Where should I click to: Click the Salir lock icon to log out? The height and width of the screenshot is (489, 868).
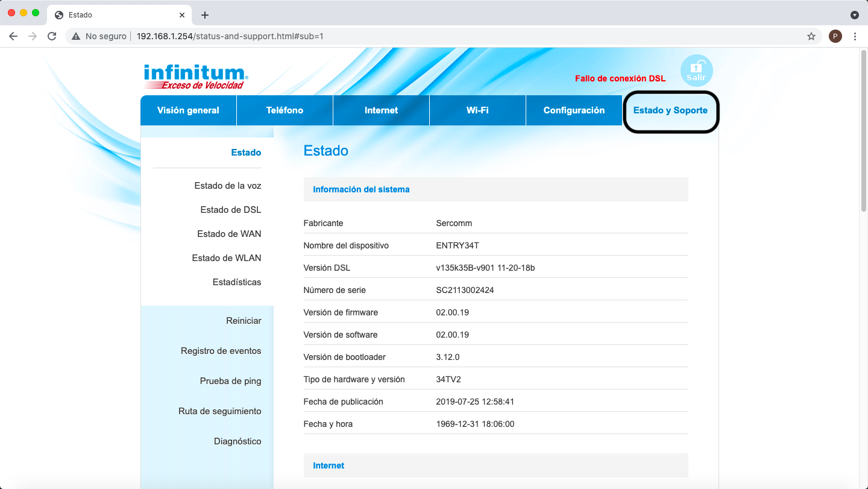[x=696, y=70]
